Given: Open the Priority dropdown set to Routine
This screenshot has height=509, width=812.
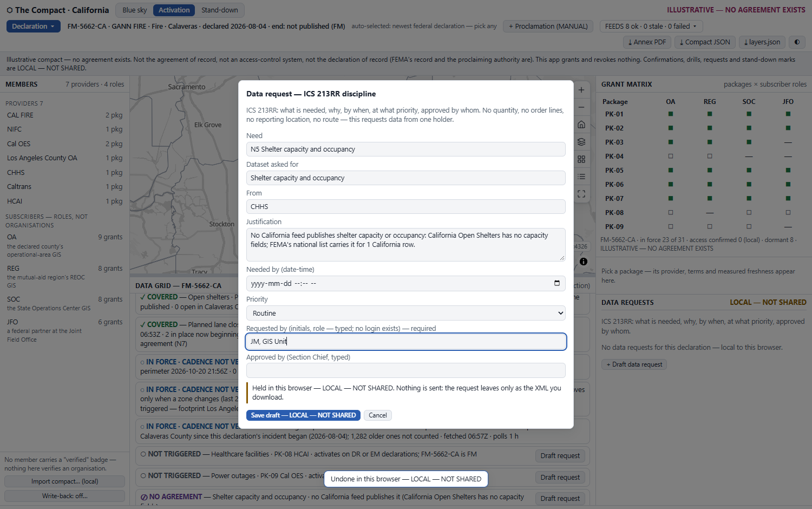Looking at the screenshot, I should (x=406, y=313).
